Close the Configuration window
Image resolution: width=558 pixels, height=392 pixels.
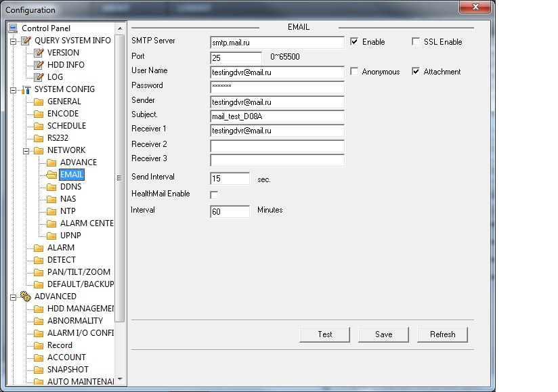(x=475, y=7)
